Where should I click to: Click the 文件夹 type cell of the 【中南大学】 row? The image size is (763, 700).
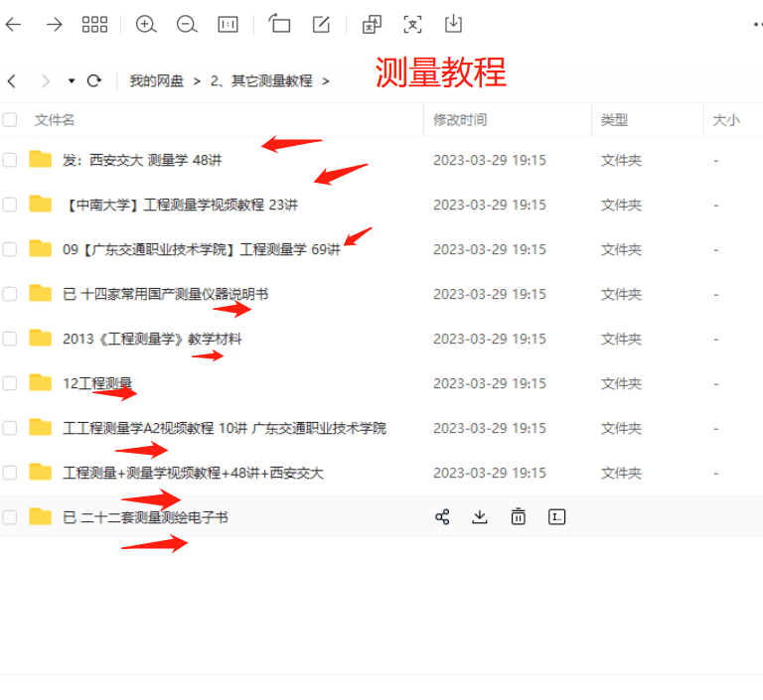(x=621, y=205)
